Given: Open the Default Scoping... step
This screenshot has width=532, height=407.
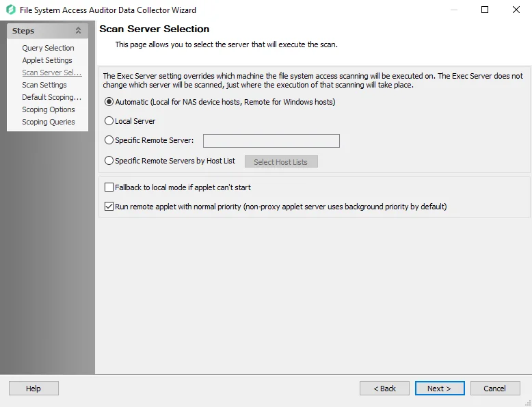Looking at the screenshot, I should (51, 97).
